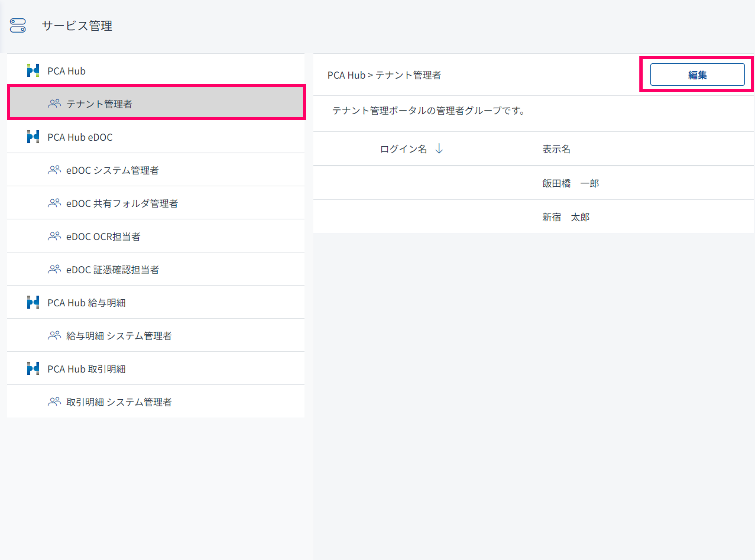This screenshot has width=755, height=560.
Task: Click the PCA Hub 取引明細 logo icon
Action: pos(33,369)
